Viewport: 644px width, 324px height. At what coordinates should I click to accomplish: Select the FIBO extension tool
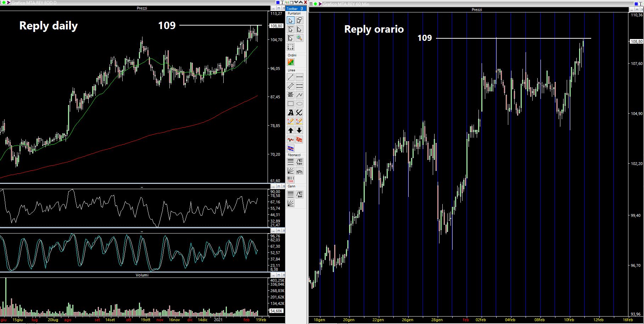pos(299,162)
